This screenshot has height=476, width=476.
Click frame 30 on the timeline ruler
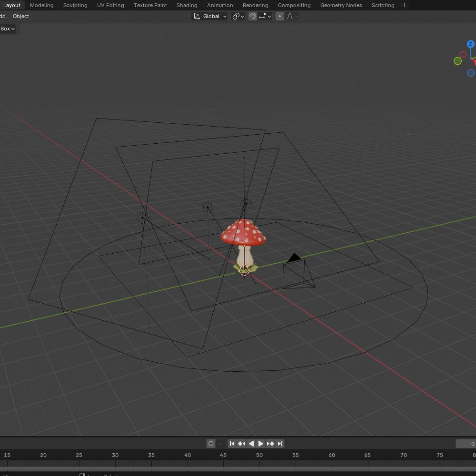pos(115,455)
